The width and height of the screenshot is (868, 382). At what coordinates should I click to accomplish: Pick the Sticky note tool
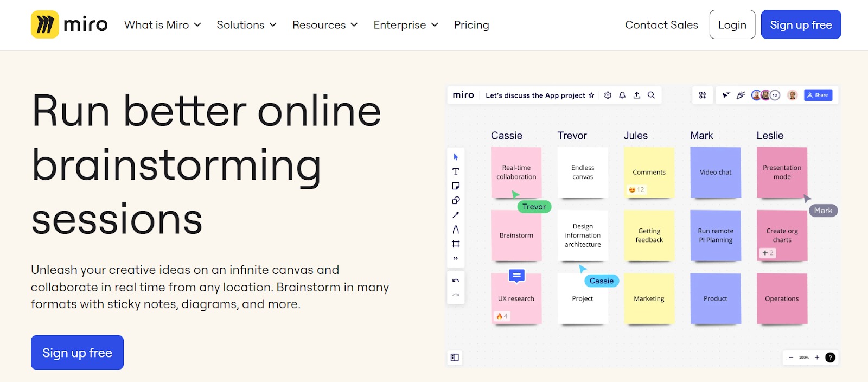pyautogui.click(x=456, y=186)
